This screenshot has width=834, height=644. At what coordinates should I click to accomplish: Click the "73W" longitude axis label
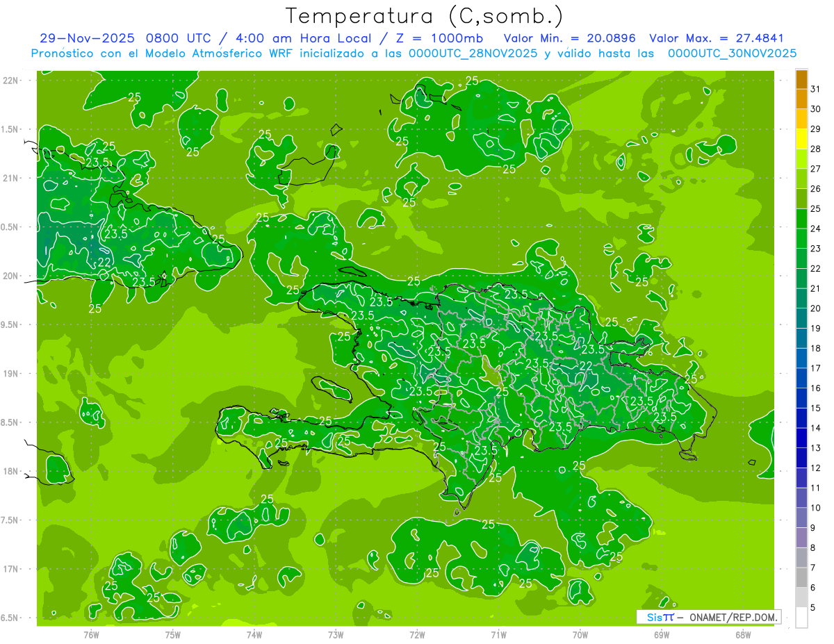[336, 634]
